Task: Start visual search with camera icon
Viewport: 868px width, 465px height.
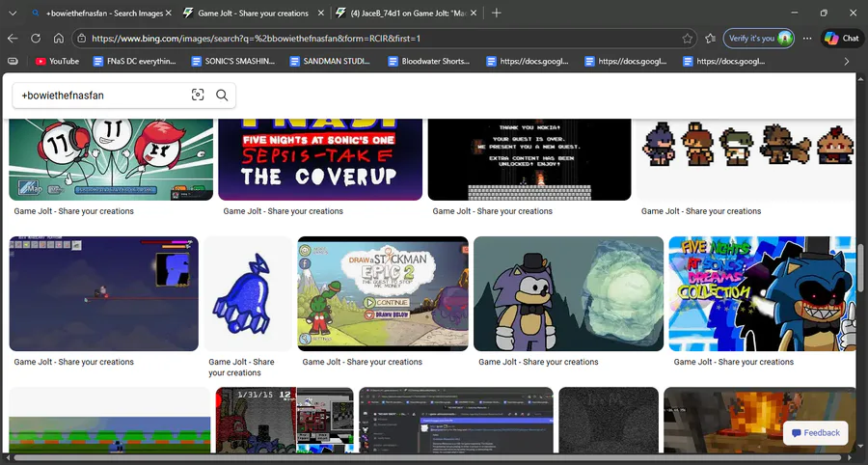Action: pos(198,96)
